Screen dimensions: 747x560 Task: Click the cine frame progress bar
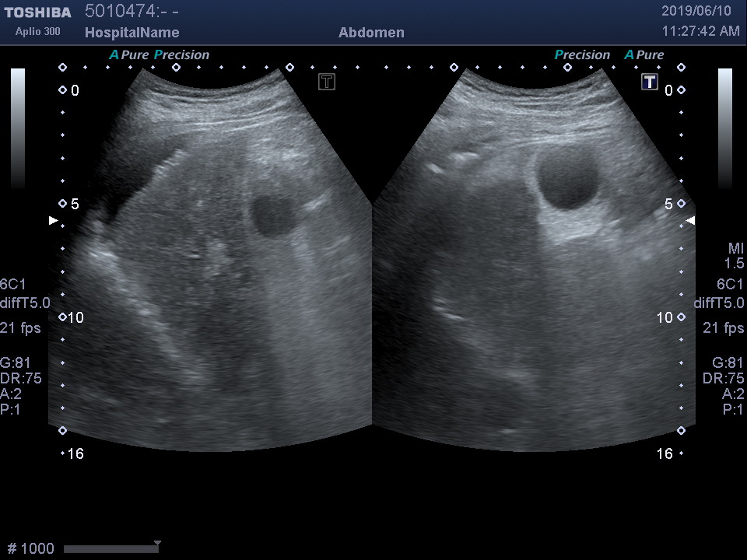pos(111,549)
